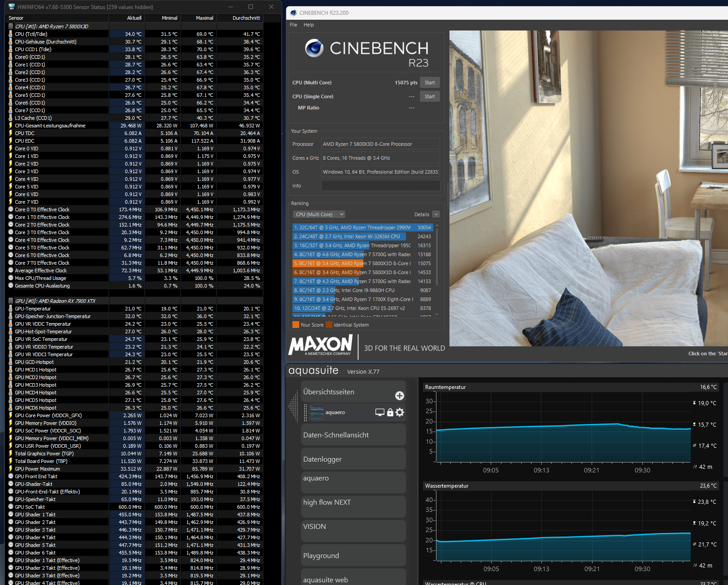Click the thermometer icon of L3 Cache (CCD1) row
The width and height of the screenshot is (728, 585).
click(x=11, y=118)
